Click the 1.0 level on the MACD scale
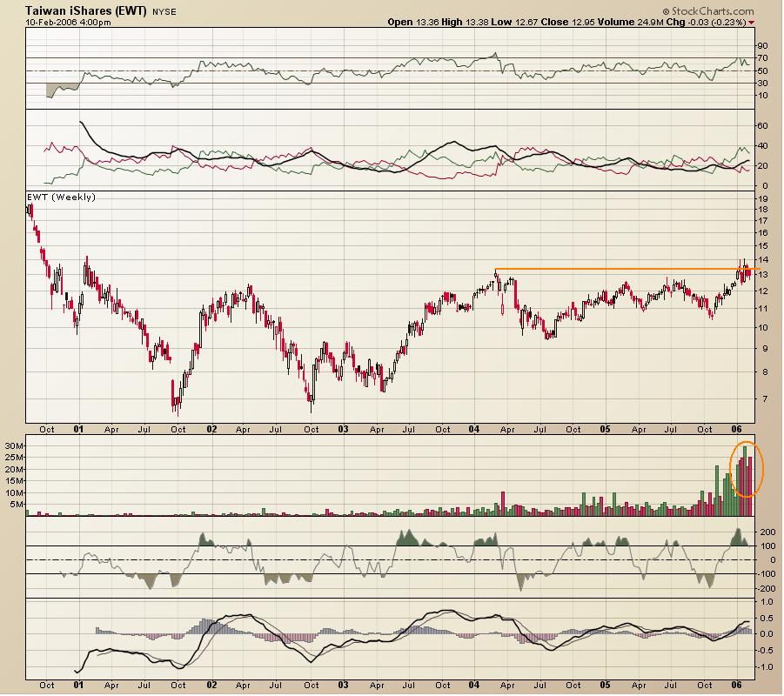Viewport: 784px width, 696px height. click(x=767, y=602)
